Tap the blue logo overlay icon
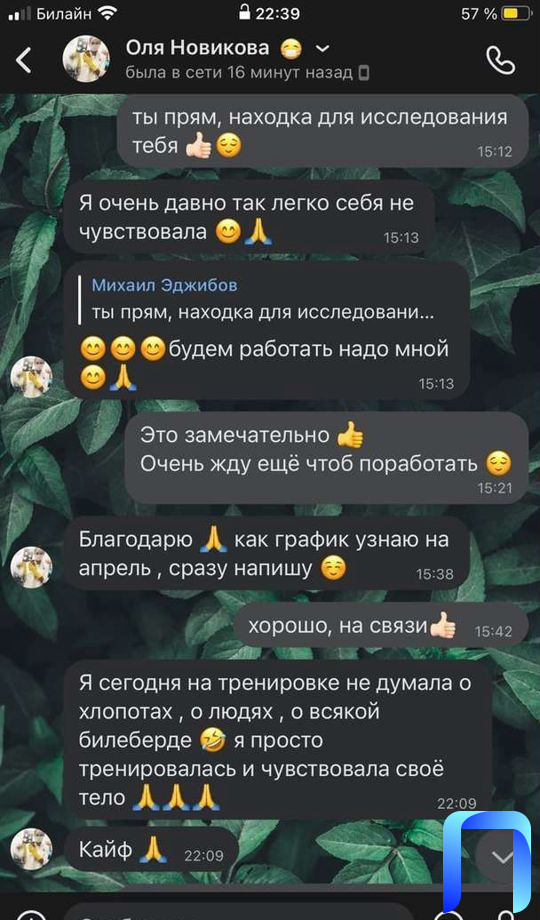Screen dimensions: 540x920 (x=487, y=861)
